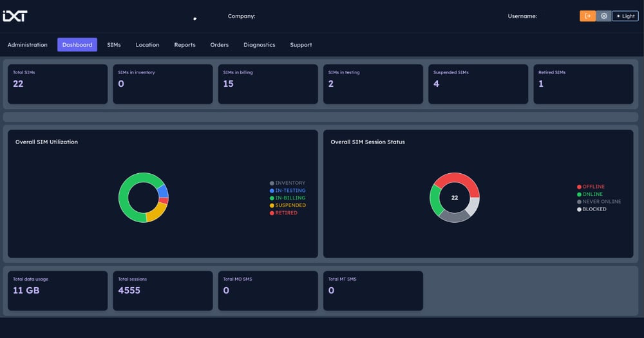Viewport: 644px width, 338px height.
Task: Toggle IN-TESTING legend item in utilization chart
Action: coord(290,191)
